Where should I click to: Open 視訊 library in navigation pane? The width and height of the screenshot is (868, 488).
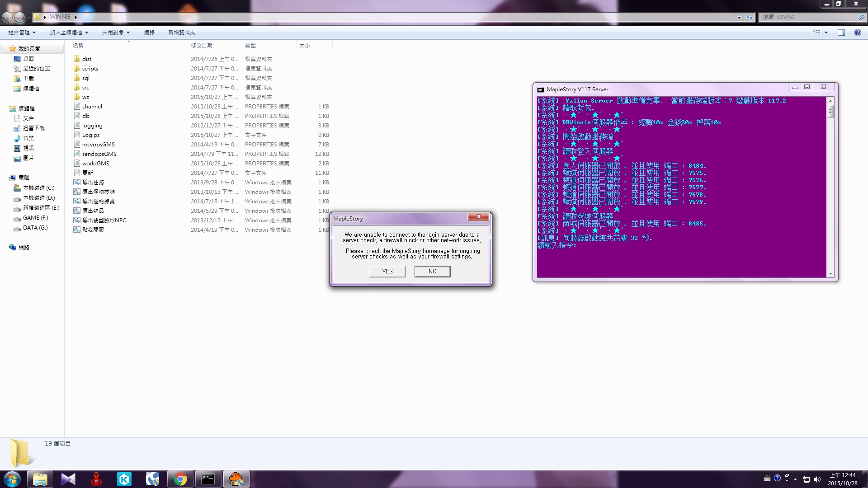click(28, 148)
